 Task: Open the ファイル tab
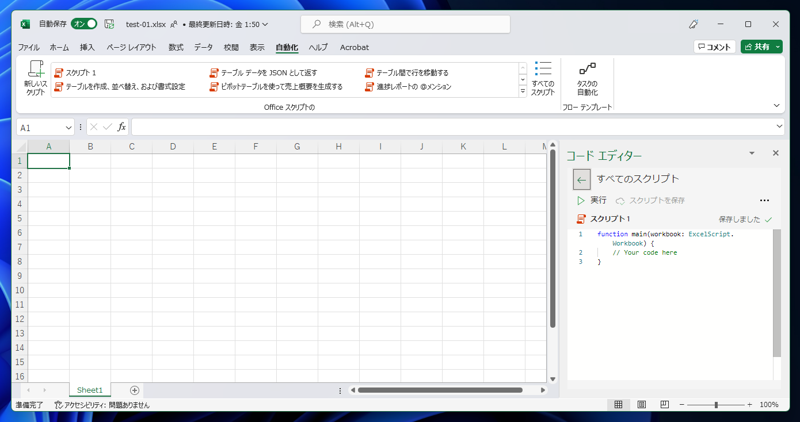click(x=29, y=47)
